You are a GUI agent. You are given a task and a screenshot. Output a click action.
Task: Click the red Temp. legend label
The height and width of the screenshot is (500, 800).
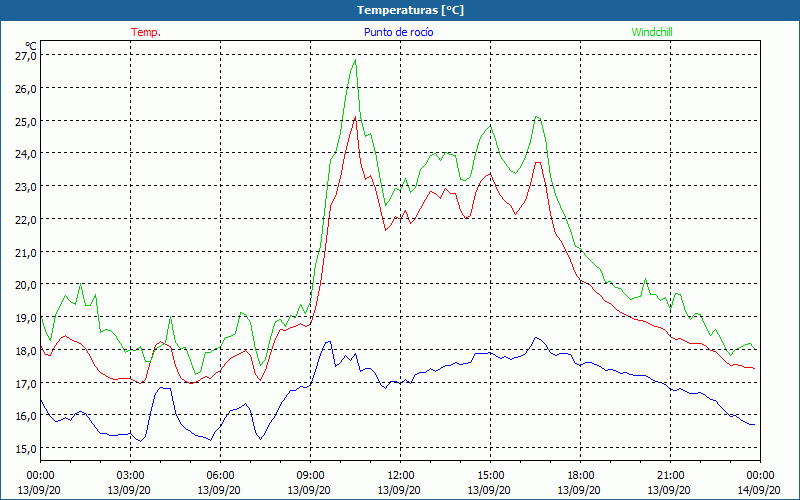click(146, 32)
